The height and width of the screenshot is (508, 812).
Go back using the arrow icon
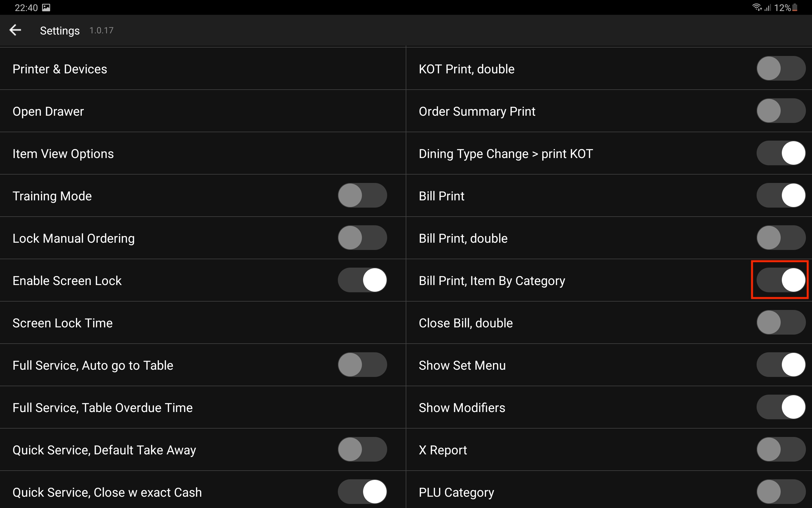[15, 30]
